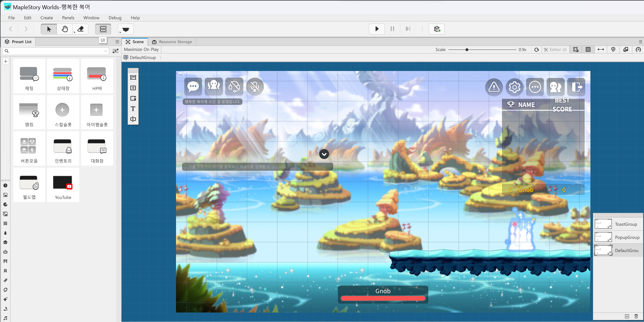Open the Create menu
644x322 pixels.
pos(47,18)
